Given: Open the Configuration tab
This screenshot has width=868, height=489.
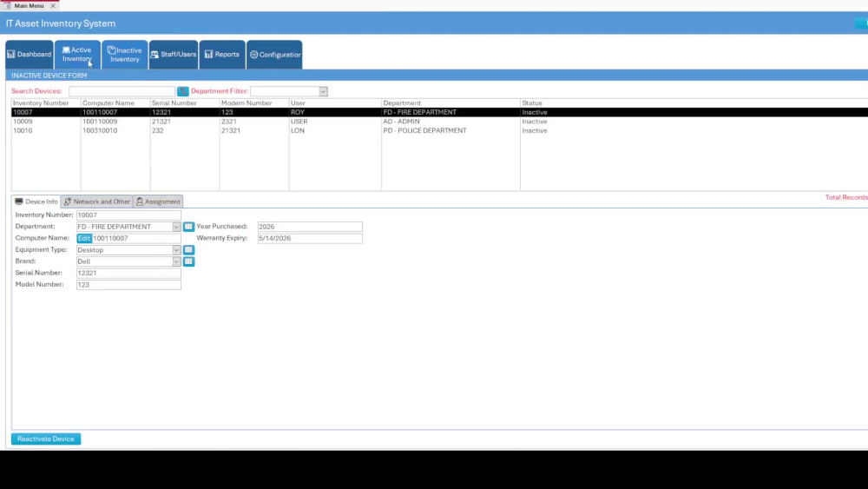Looking at the screenshot, I should pos(274,54).
